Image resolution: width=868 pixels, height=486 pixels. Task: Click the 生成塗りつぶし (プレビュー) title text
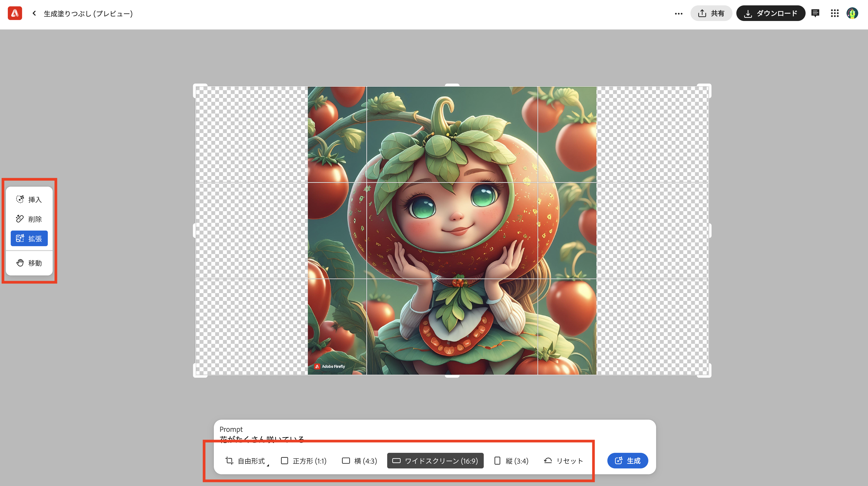click(x=88, y=13)
